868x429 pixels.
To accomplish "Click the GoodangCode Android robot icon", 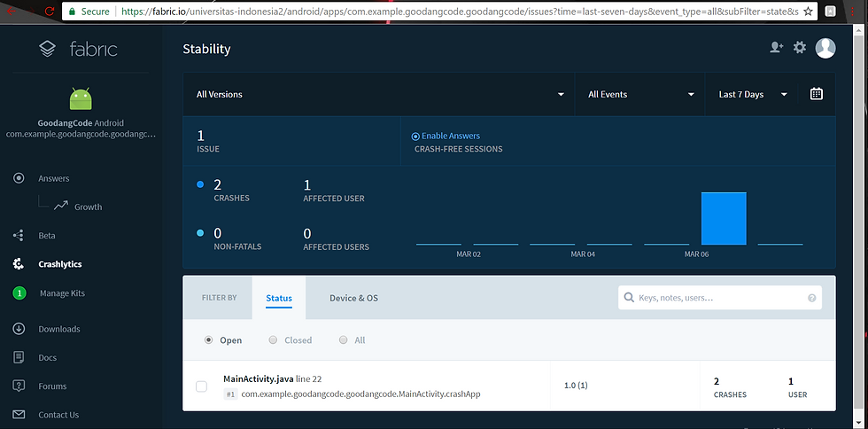I will click(x=81, y=98).
